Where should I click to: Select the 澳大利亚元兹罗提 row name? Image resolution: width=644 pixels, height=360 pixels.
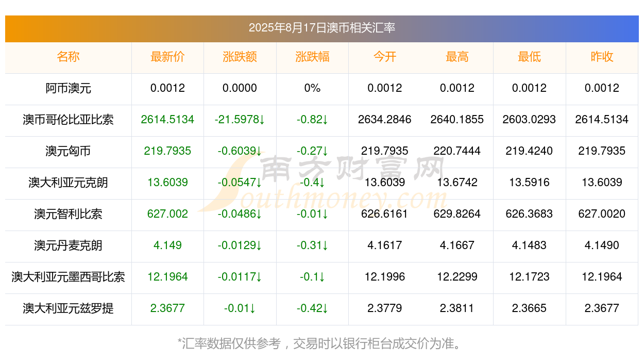[x=68, y=308]
